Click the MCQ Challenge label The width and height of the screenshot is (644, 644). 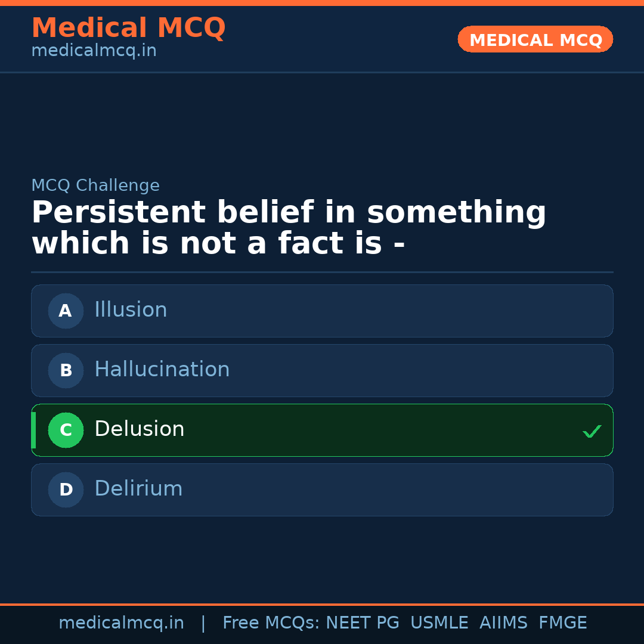click(x=95, y=185)
